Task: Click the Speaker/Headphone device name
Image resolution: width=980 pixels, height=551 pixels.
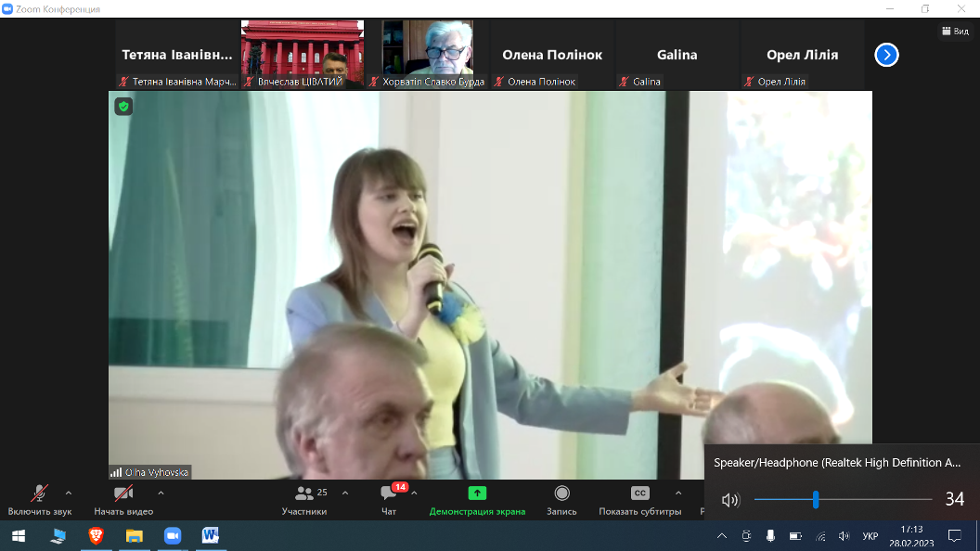Action: (x=837, y=462)
